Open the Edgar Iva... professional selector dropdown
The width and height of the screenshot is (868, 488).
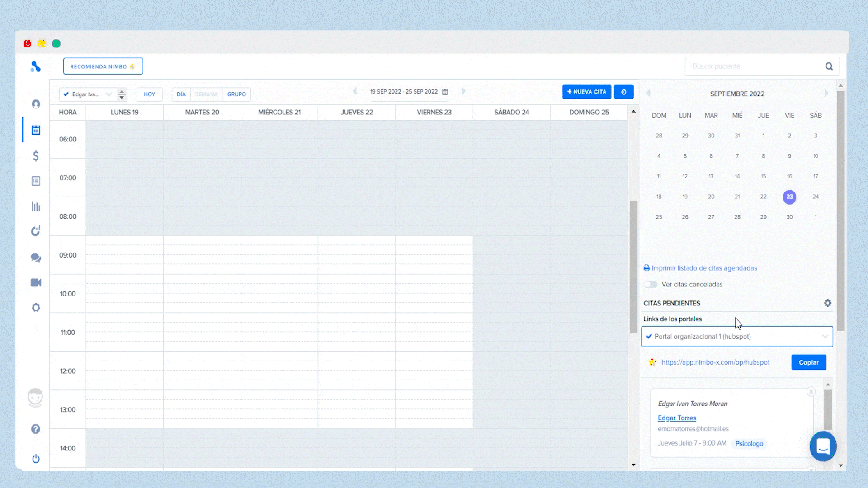click(88, 94)
